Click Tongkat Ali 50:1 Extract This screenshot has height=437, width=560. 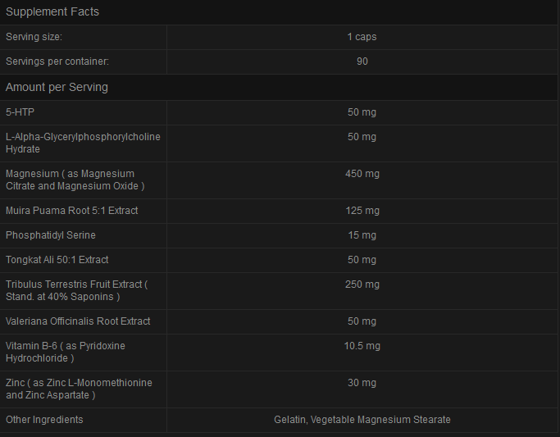(57, 260)
